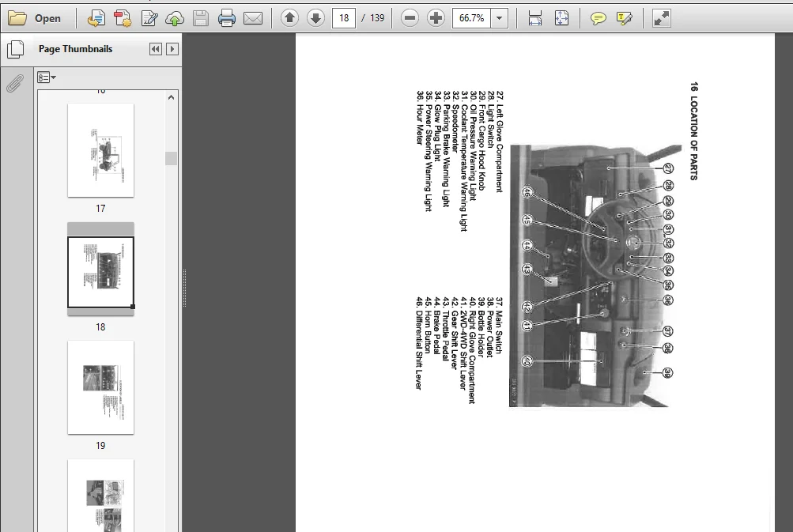Click the Page Thumbnails panel title

point(75,49)
